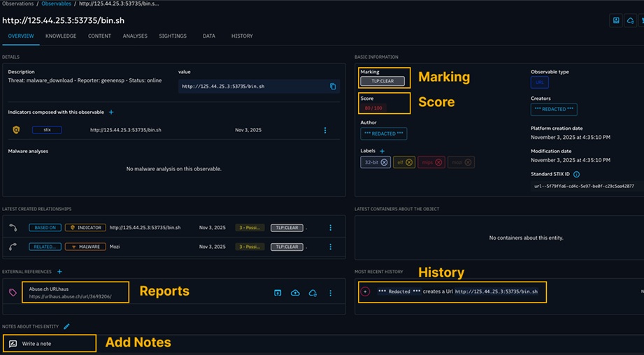Image resolution: width=644 pixels, height=355 pixels.
Task: Click the open-in-browser icon for the URLhaus reference
Action: pyautogui.click(x=278, y=293)
